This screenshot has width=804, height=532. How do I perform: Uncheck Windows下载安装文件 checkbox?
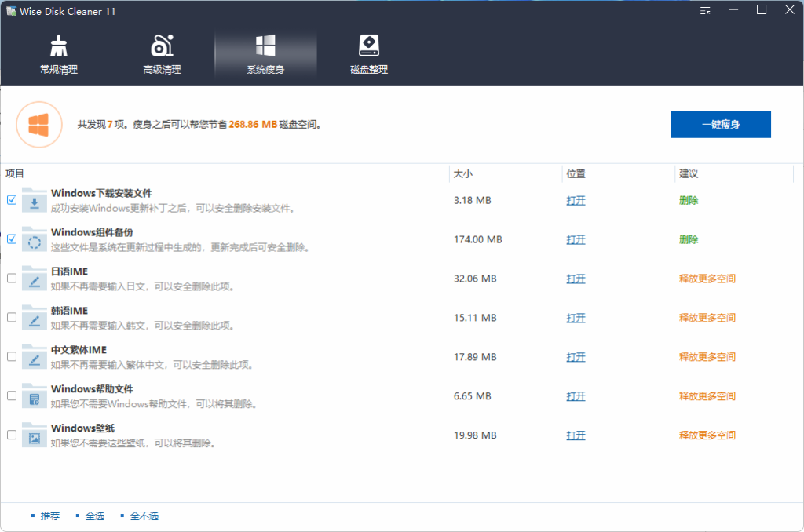coord(12,200)
